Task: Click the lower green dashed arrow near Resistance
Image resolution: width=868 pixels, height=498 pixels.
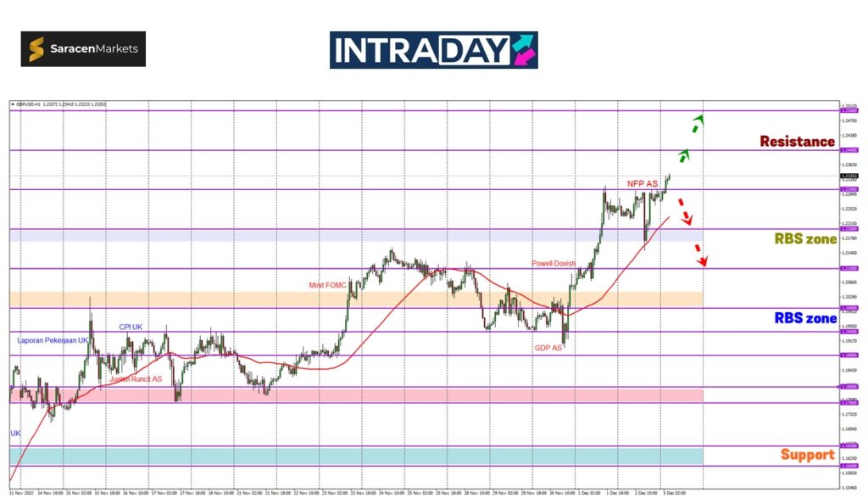Action: pyautogui.click(x=683, y=156)
